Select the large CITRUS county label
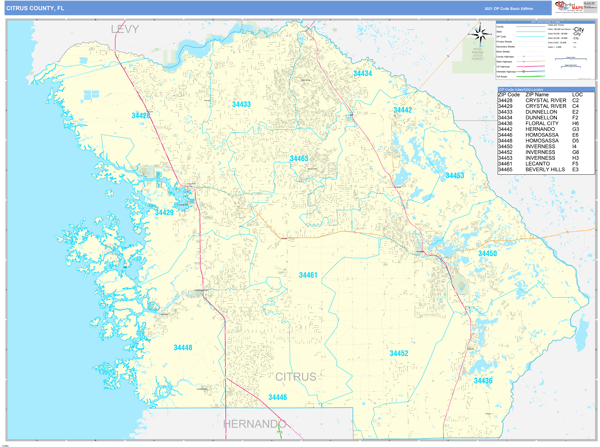Viewport: 600px width, 447px height. point(296,377)
